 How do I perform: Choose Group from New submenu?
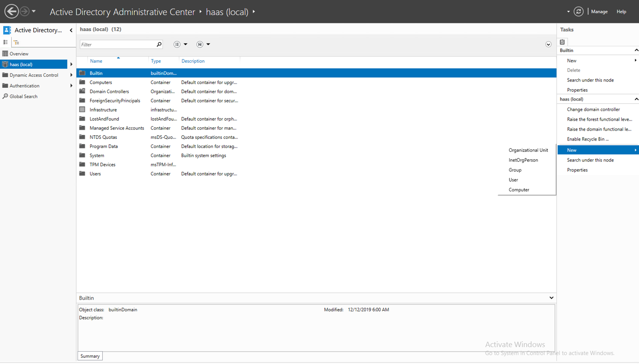(515, 170)
